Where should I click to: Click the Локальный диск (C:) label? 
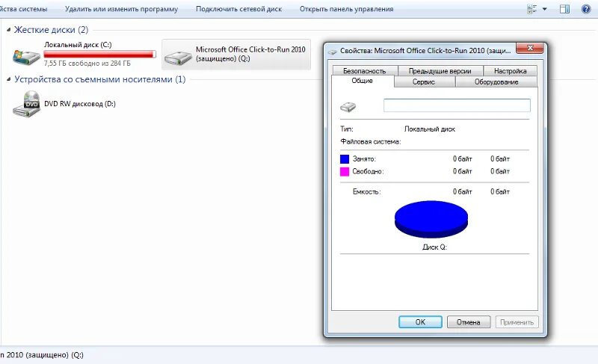(78, 45)
